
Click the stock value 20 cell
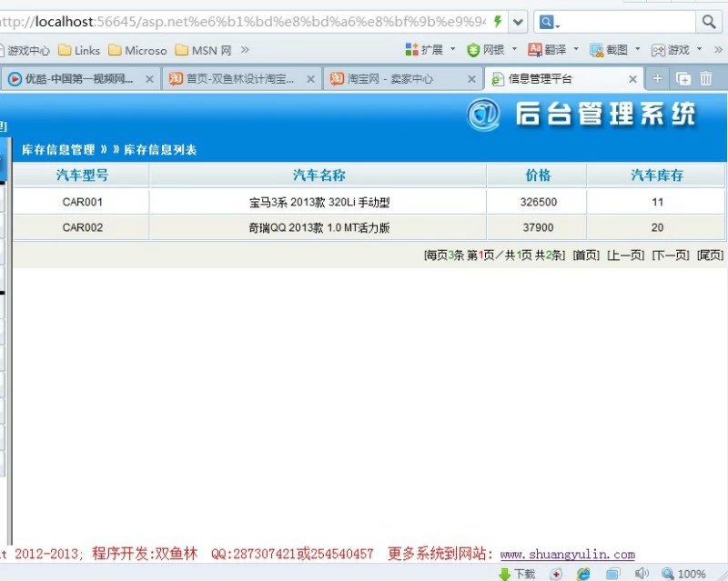(656, 227)
